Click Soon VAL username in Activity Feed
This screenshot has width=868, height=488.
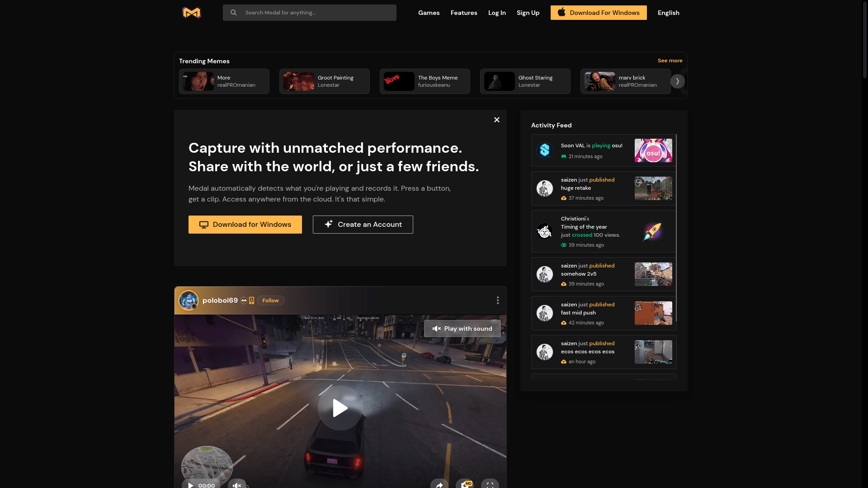tap(573, 145)
